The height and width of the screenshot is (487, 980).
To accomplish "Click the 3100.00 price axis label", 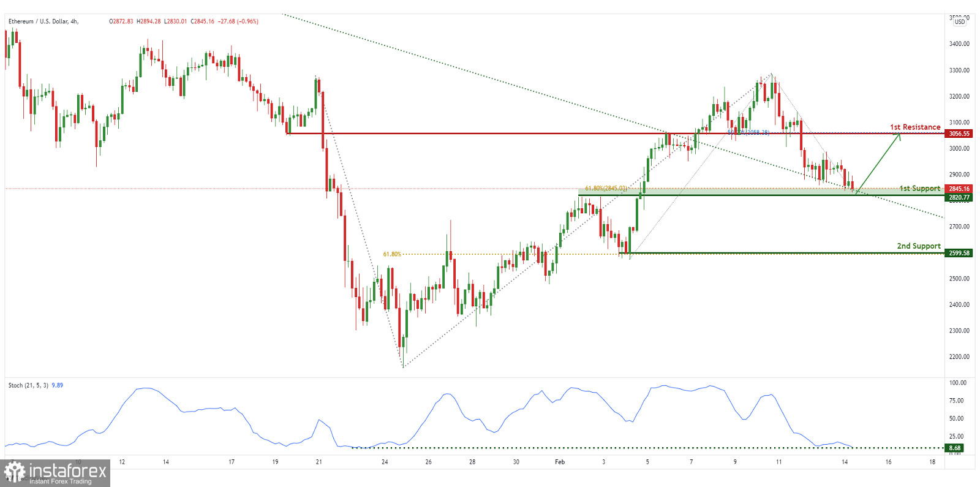I will [x=959, y=123].
